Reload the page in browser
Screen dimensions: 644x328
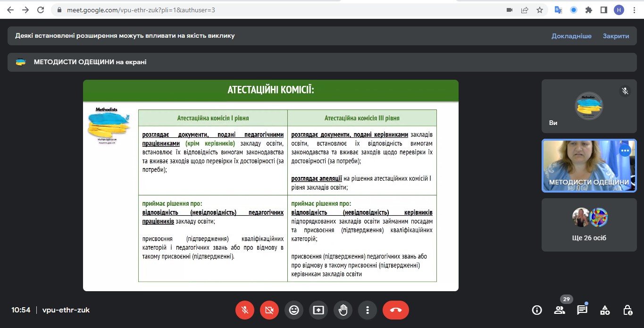tap(41, 10)
